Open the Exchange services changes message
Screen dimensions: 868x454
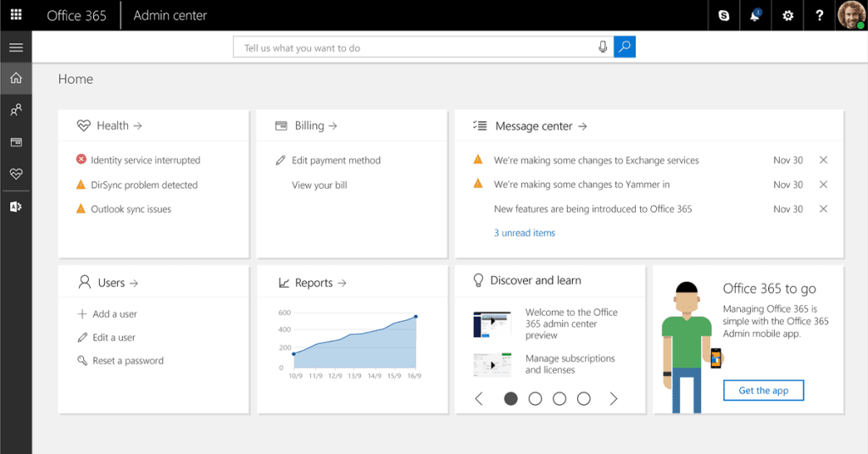tap(596, 160)
